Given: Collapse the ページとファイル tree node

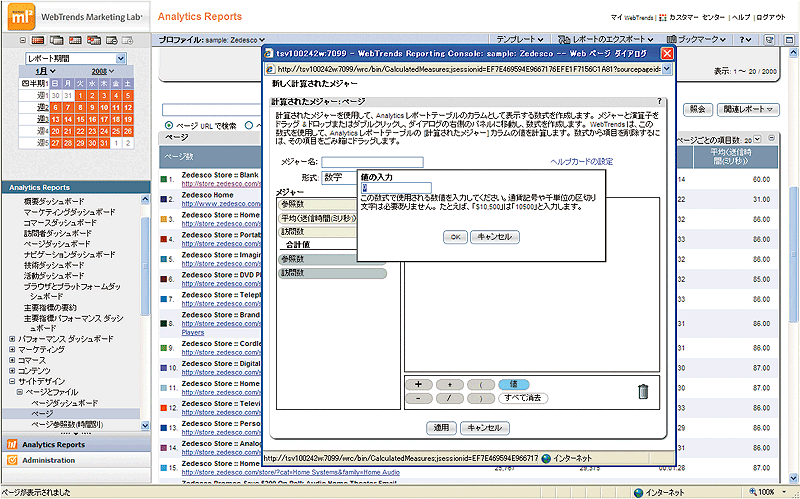Looking at the screenshot, I should pyautogui.click(x=20, y=392).
